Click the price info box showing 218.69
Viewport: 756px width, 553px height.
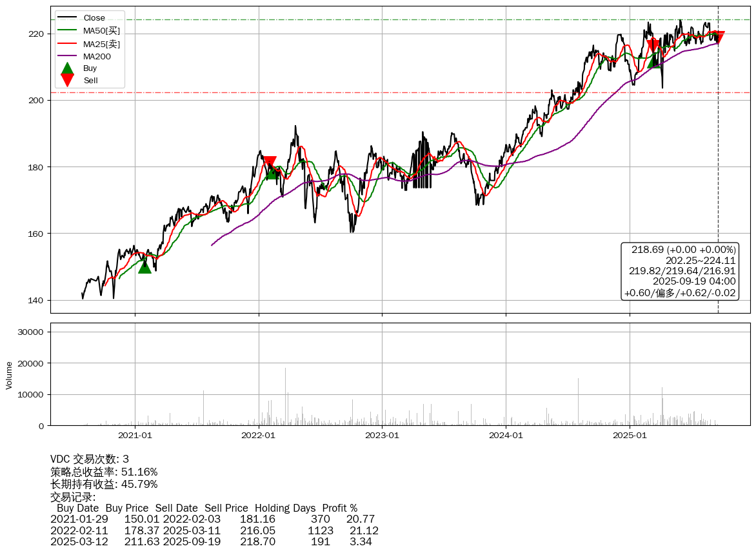click(x=680, y=271)
